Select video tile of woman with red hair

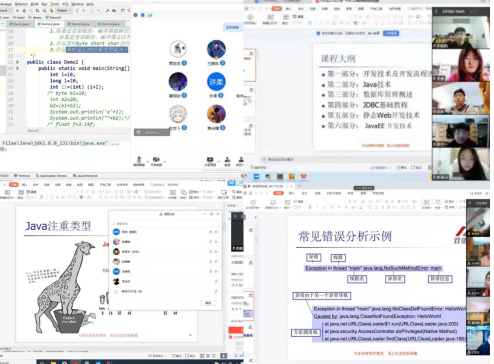[x=461, y=65]
